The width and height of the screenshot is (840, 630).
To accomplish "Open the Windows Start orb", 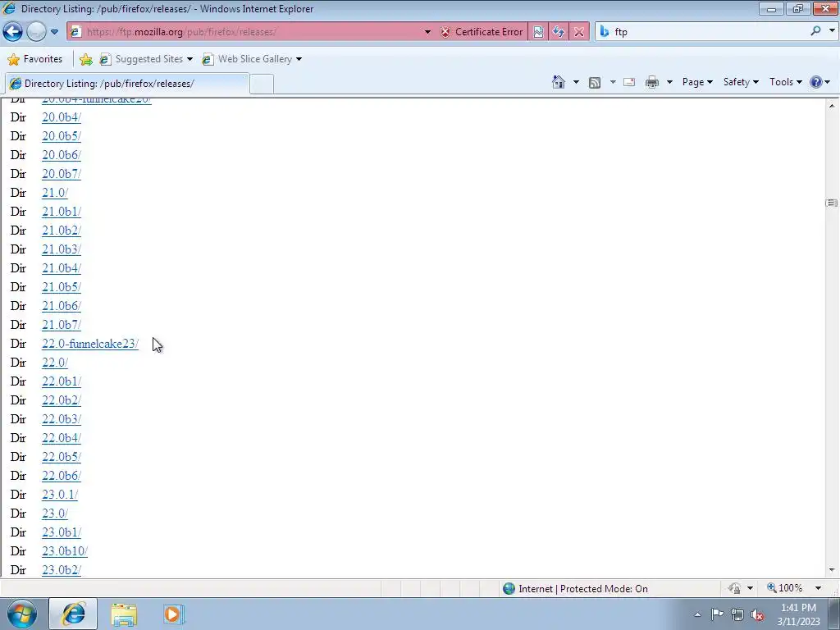I will click(x=22, y=614).
